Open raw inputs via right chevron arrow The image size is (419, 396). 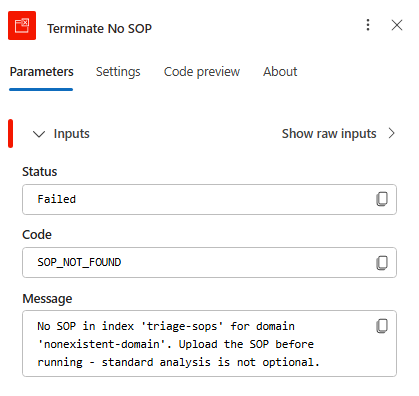pos(392,133)
